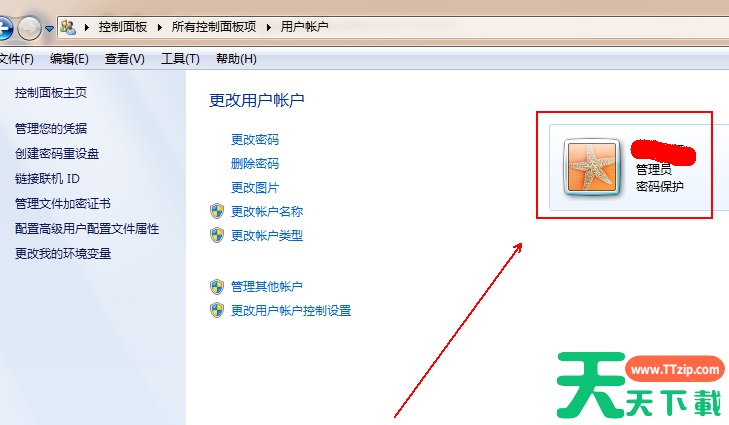Click shield icon beside 更改用户帐户控制设置

217,310
